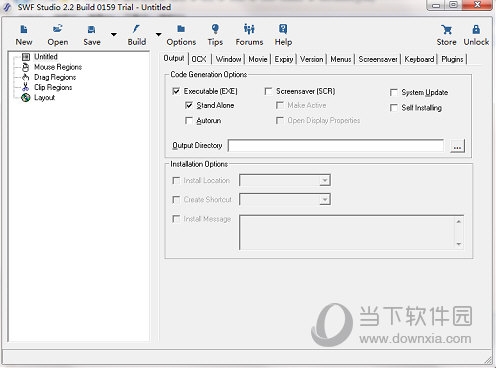496x368 pixels.
Task: Save the project using the Save icon
Action: tap(92, 35)
